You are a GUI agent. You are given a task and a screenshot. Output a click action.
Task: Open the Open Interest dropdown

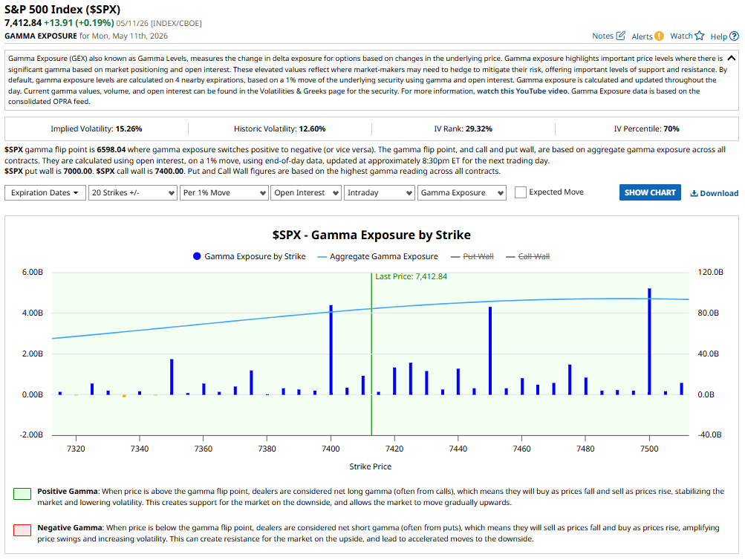pos(305,192)
